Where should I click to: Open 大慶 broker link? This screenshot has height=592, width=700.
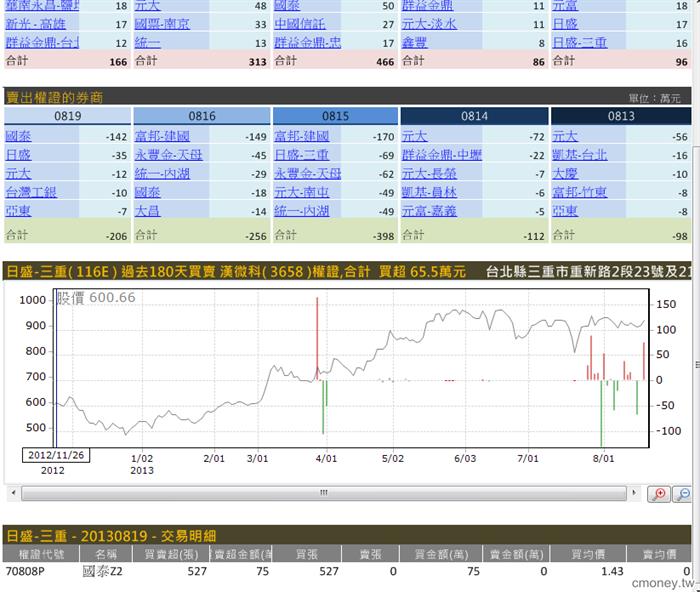[x=565, y=174]
